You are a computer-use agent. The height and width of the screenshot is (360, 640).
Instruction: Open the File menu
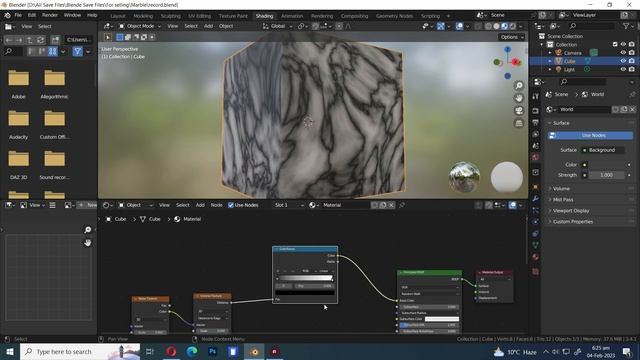click(x=18, y=16)
